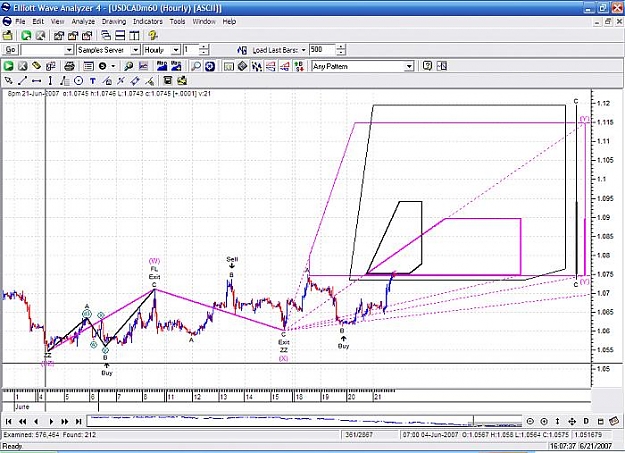Viewport: 625px width, 453px height.
Task: Click the yellow tag icon in analysis toolbar
Action: click(x=37, y=66)
